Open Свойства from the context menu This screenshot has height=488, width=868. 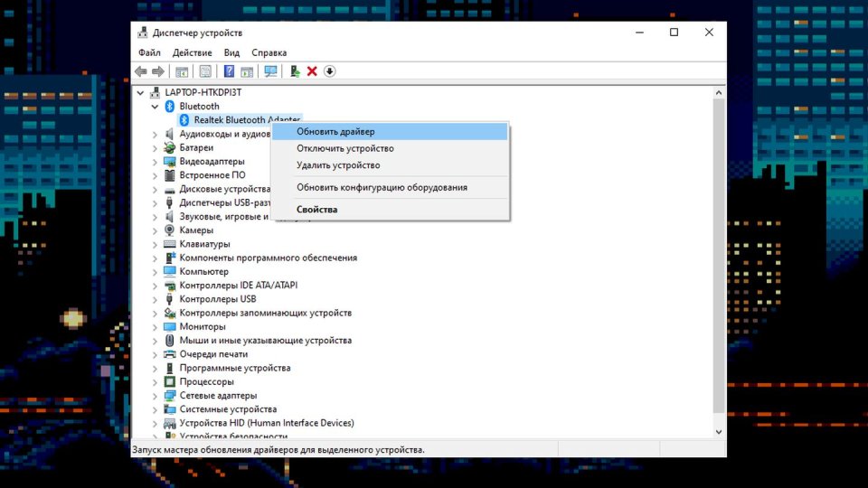(316, 210)
